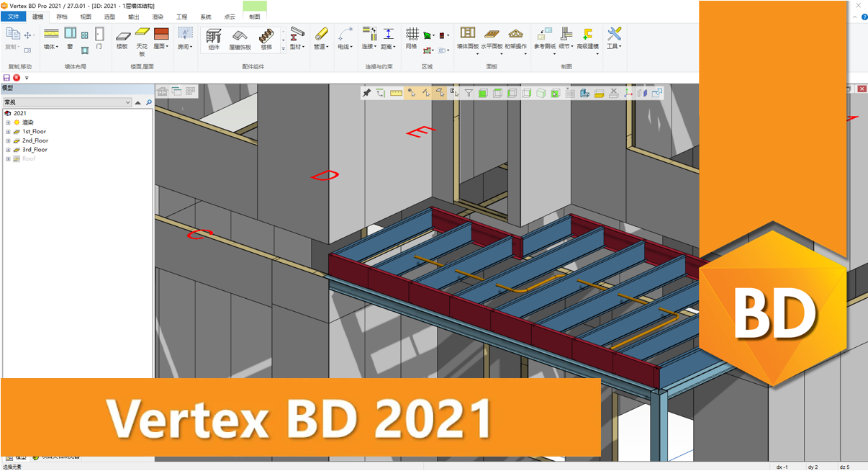Open the 电线 wire dropdown

tap(345, 47)
